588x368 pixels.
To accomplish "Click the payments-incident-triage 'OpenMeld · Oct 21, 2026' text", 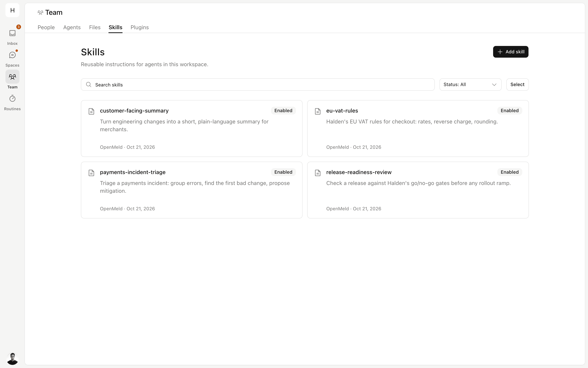I will coord(127,209).
